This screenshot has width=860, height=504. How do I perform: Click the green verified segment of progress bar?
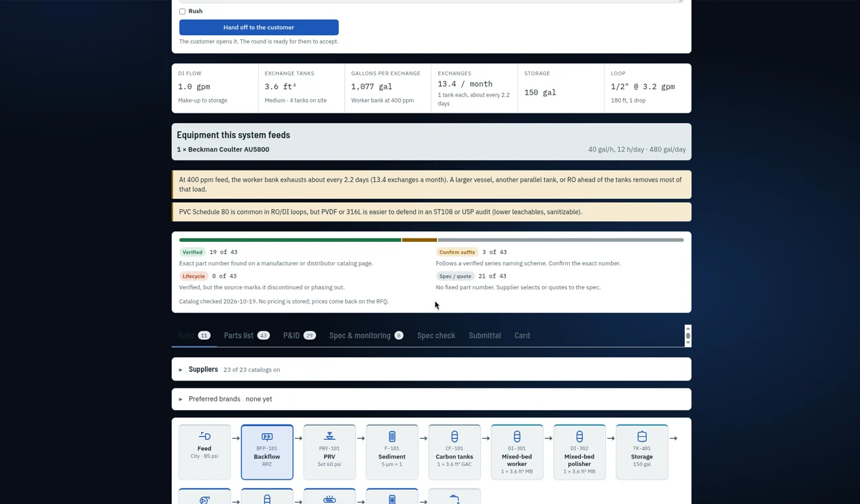coord(290,240)
